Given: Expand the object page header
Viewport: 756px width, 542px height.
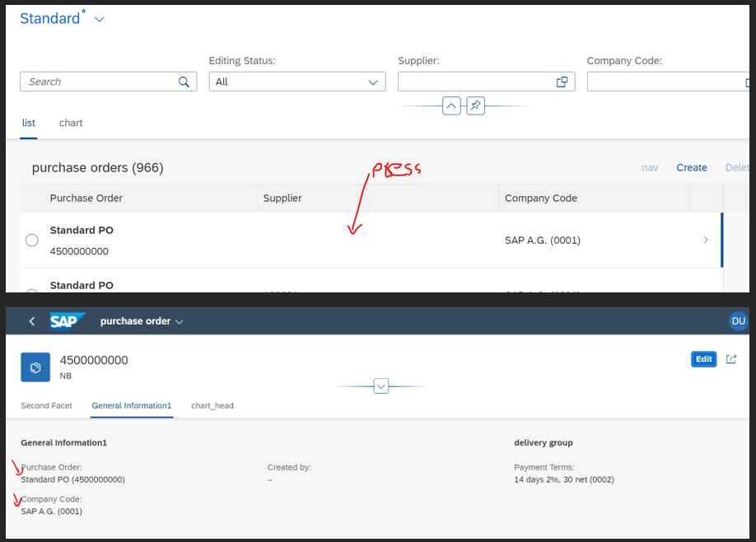Looking at the screenshot, I should 381,386.
